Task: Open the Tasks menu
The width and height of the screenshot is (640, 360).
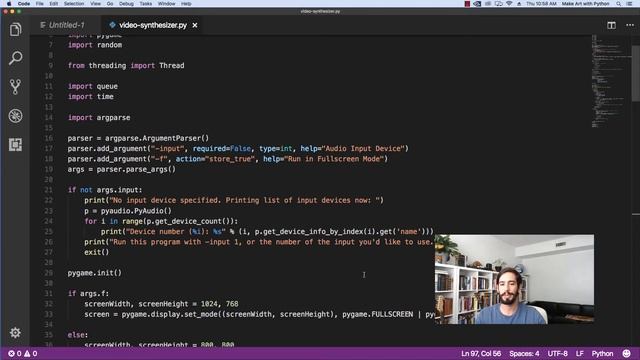Action: coord(146,4)
